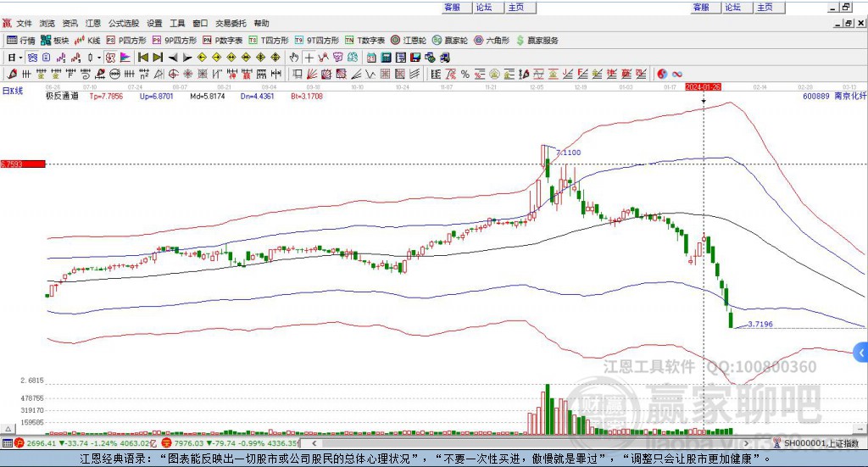Click Up=6.8701 value
868x467 pixels.
coord(157,97)
